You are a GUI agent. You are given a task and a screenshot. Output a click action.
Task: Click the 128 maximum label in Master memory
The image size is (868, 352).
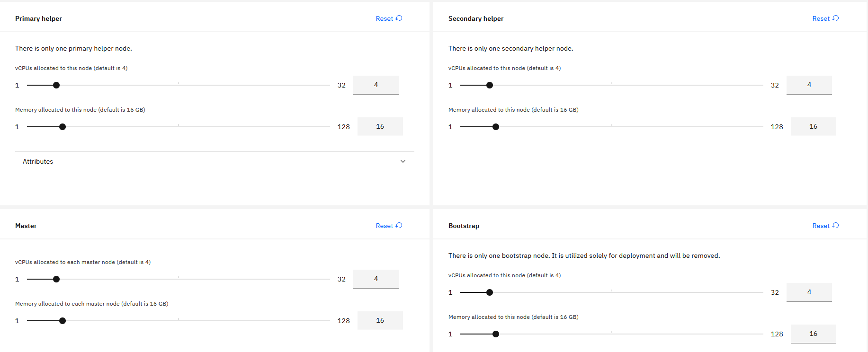click(x=344, y=321)
